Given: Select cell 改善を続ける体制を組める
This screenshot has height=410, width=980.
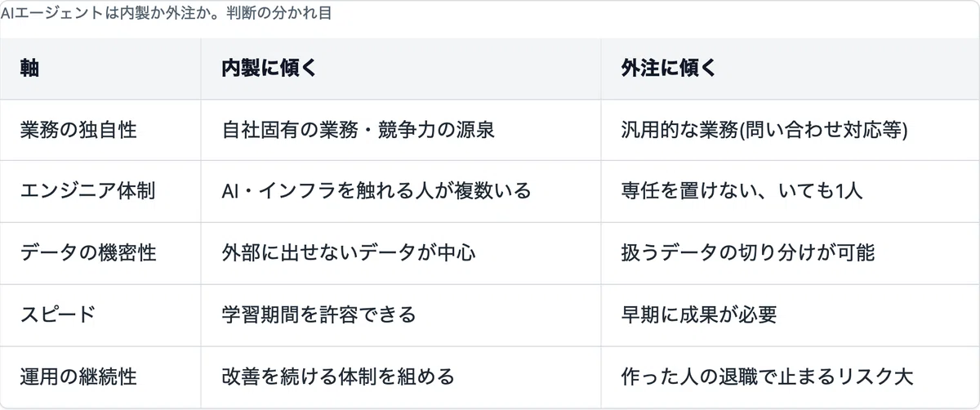Looking at the screenshot, I should [338, 377].
